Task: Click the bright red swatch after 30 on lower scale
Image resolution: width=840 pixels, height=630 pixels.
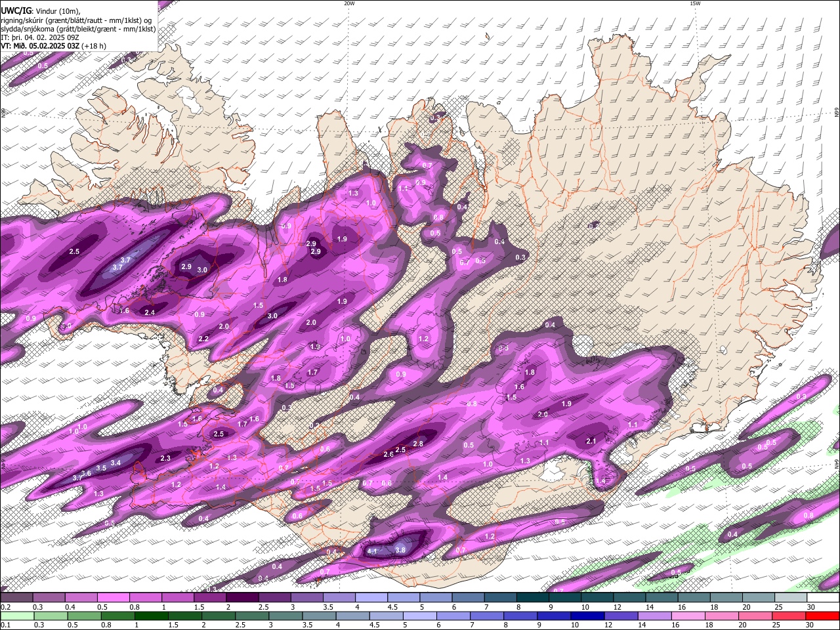Action: (x=823, y=616)
